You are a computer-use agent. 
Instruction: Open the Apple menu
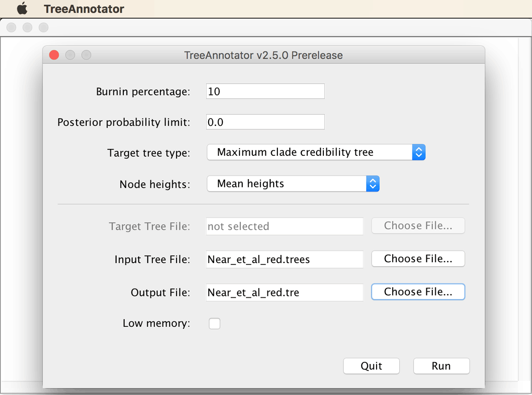(x=22, y=9)
